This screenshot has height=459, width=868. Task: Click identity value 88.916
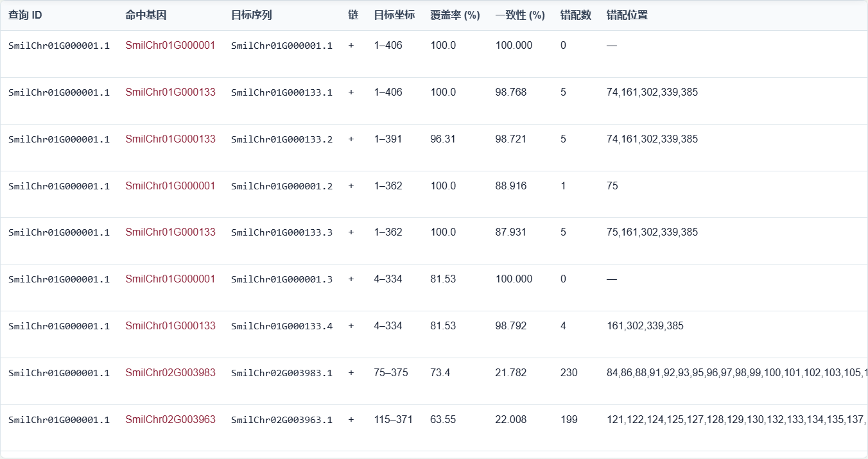pos(511,186)
